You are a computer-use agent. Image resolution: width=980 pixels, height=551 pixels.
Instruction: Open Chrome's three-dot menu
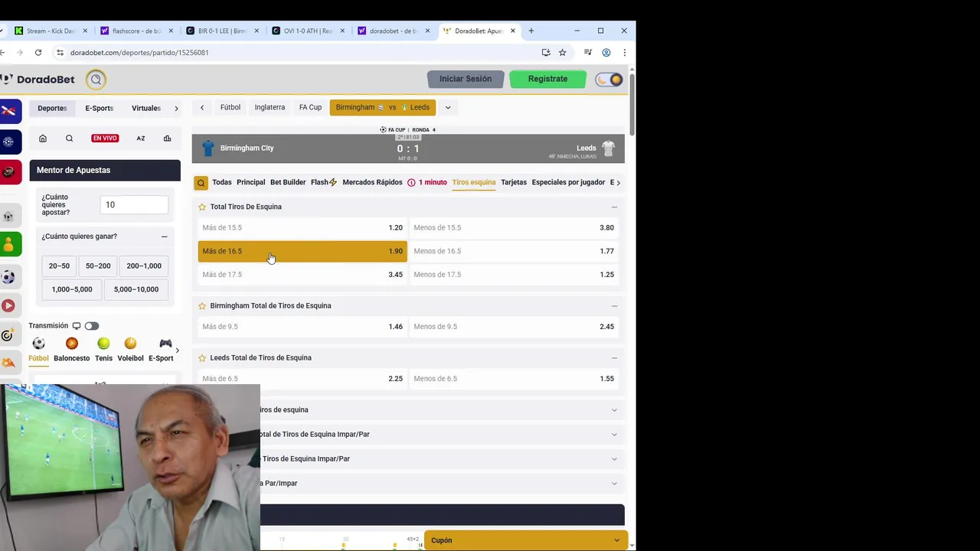point(624,53)
